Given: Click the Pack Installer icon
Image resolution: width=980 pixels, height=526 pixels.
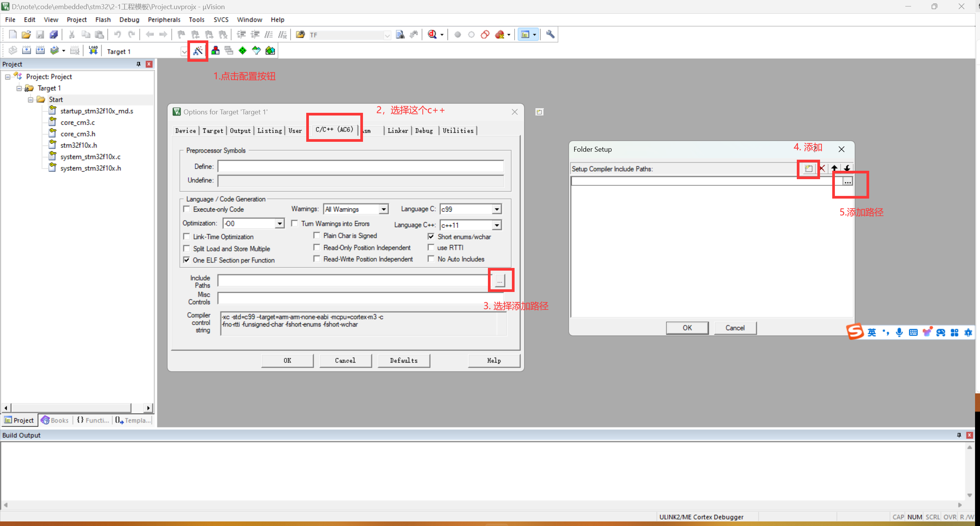Looking at the screenshot, I should point(270,51).
